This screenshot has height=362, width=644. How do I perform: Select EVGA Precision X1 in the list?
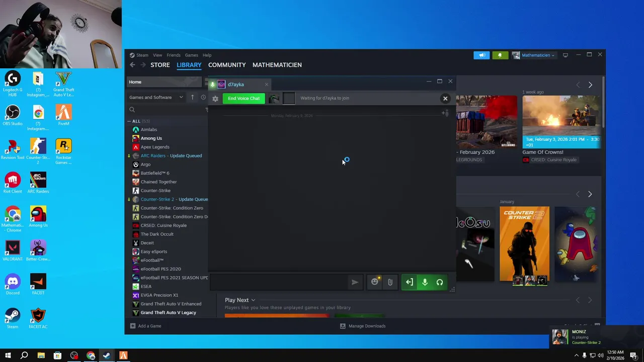tap(159, 295)
